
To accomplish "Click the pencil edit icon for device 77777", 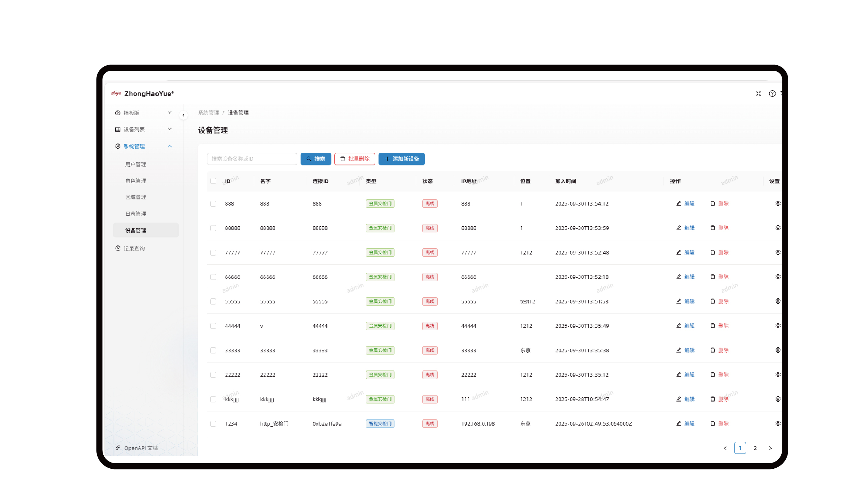I will click(x=678, y=253).
